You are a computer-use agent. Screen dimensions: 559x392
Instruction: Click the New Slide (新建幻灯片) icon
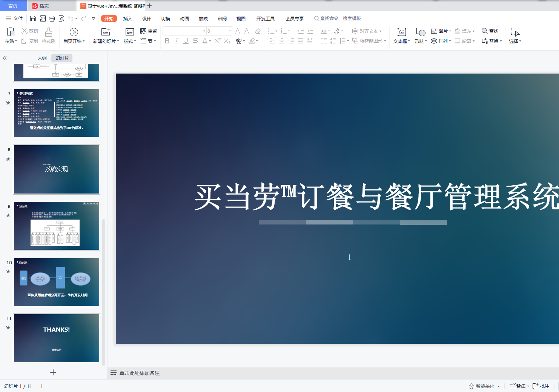pos(106,32)
